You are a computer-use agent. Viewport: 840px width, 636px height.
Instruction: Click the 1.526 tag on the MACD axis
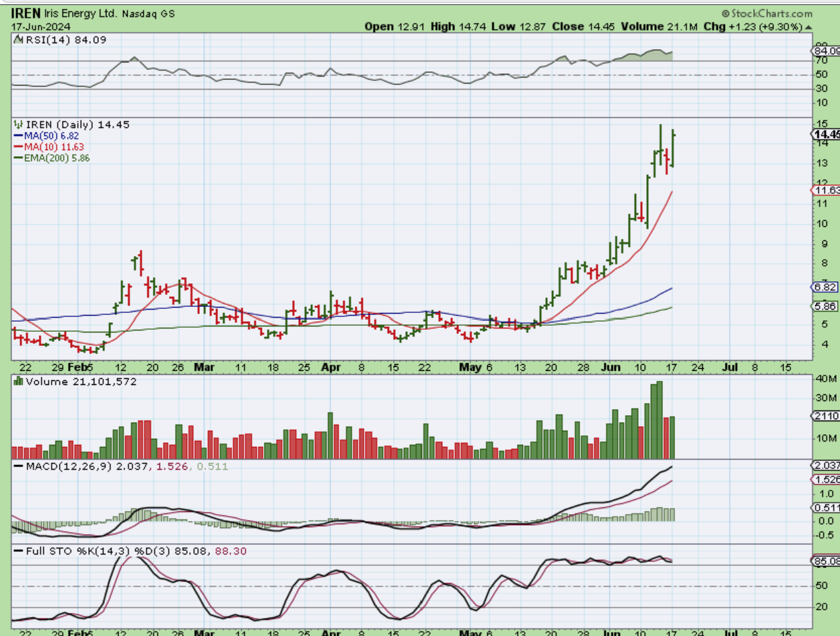tap(826, 480)
